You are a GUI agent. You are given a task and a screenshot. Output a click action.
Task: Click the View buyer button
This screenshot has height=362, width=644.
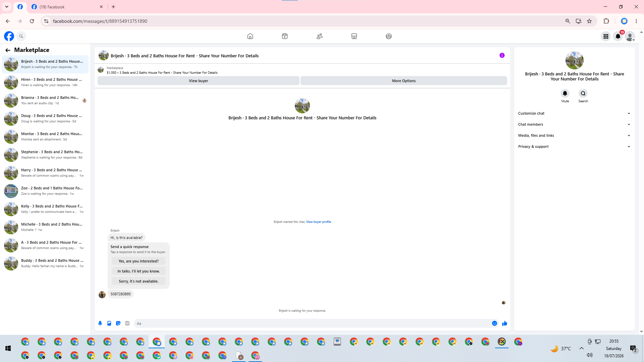point(199,81)
